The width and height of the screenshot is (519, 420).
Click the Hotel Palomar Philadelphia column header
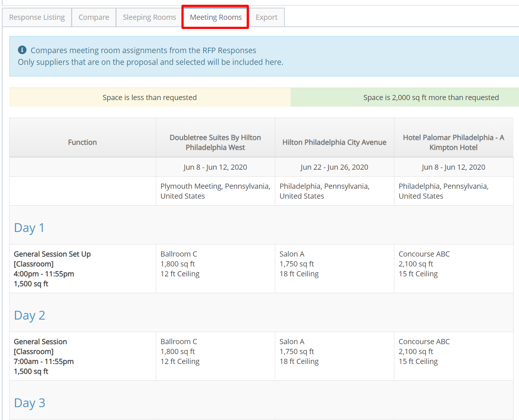coord(453,142)
